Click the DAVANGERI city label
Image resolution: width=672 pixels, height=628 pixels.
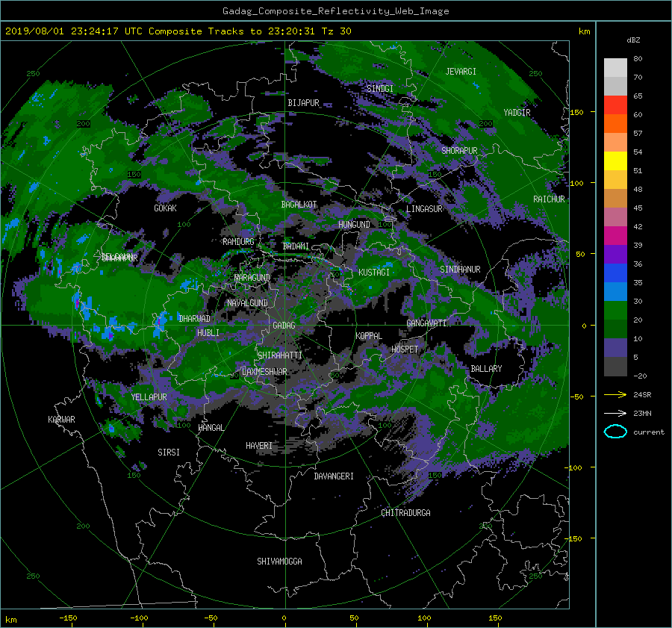[334, 476]
